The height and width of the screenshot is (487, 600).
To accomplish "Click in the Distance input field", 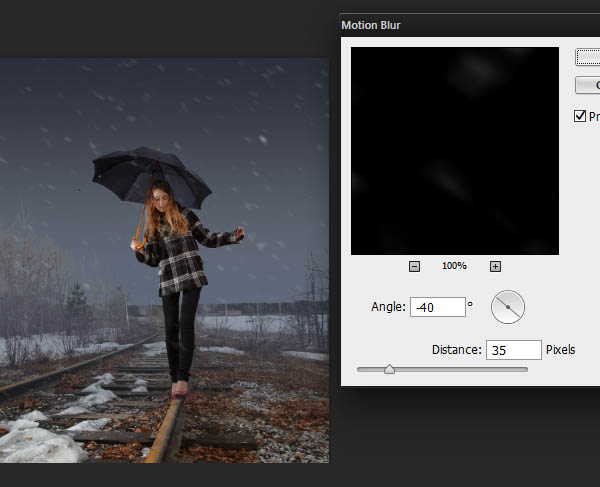I will click(512, 351).
